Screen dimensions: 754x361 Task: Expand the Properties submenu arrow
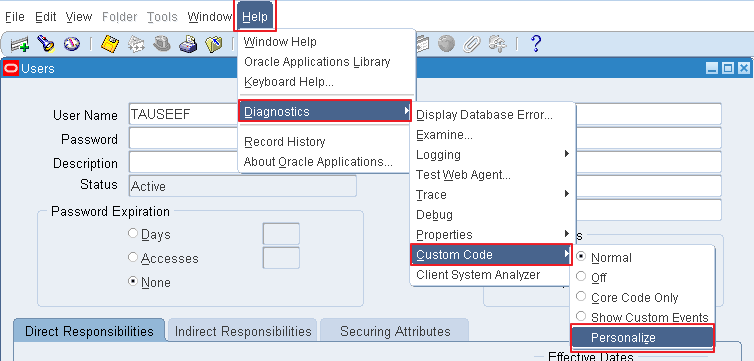[567, 234]
